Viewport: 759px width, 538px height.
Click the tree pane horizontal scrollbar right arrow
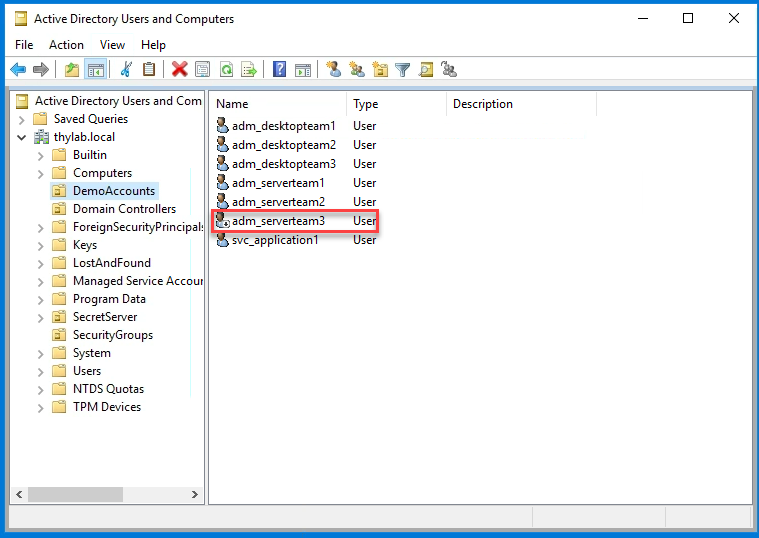197,495
